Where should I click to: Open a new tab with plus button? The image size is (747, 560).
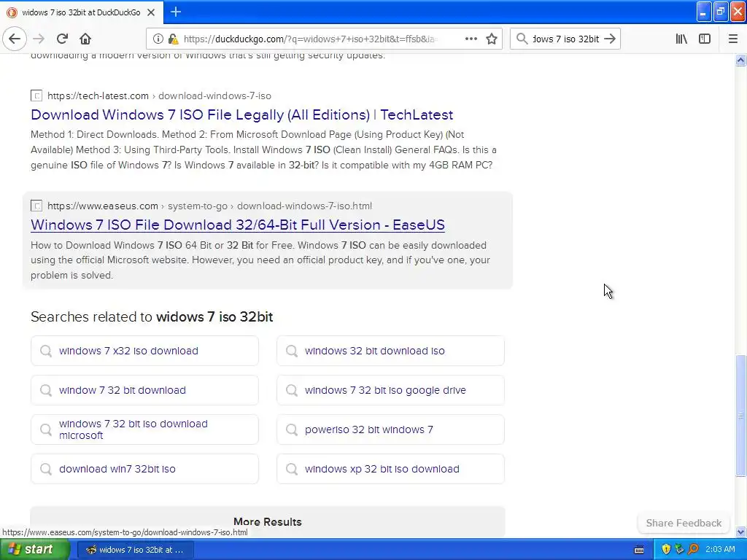(176, 12)
